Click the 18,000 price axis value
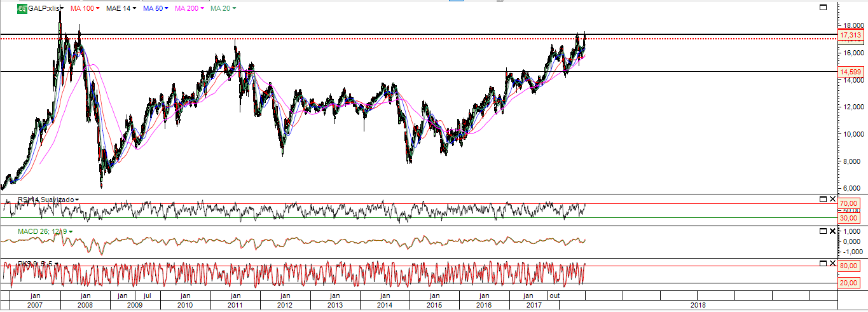Screen dimensions: 868x312 point(852,26)
